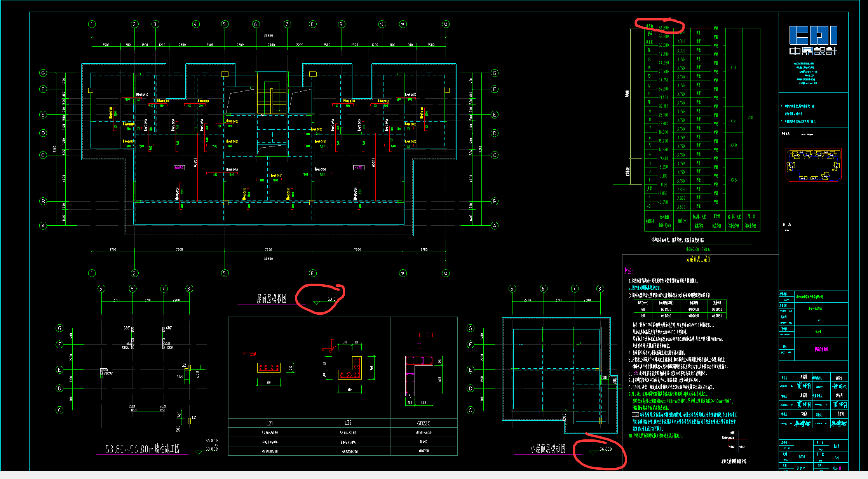Click grid axis bubble number 9
Screen dimensions: 868x479
point(341,24)
